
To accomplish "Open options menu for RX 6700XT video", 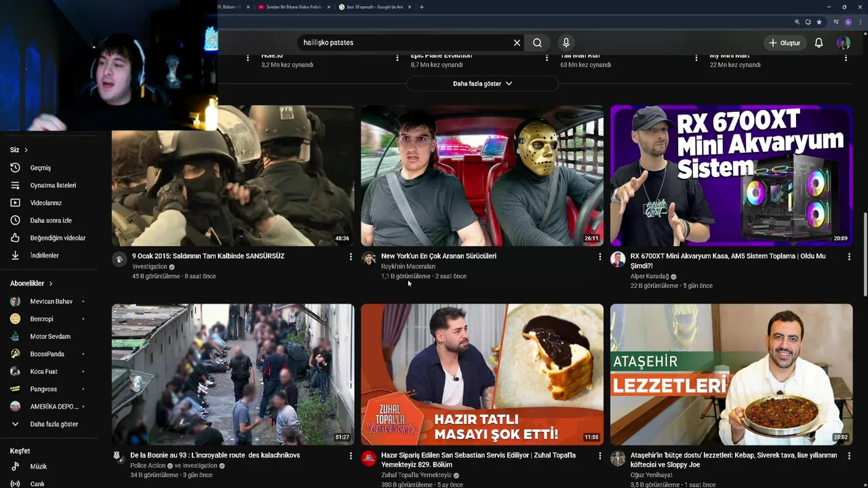I will (849, 257).
